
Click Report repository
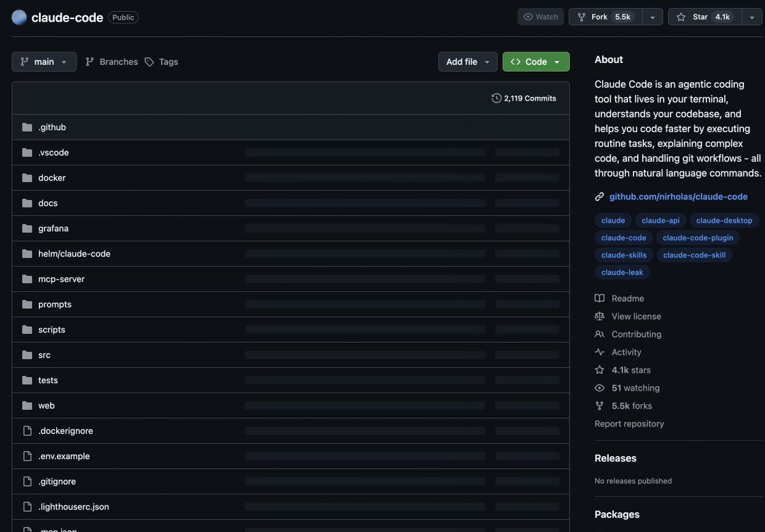tap(629, 424)
